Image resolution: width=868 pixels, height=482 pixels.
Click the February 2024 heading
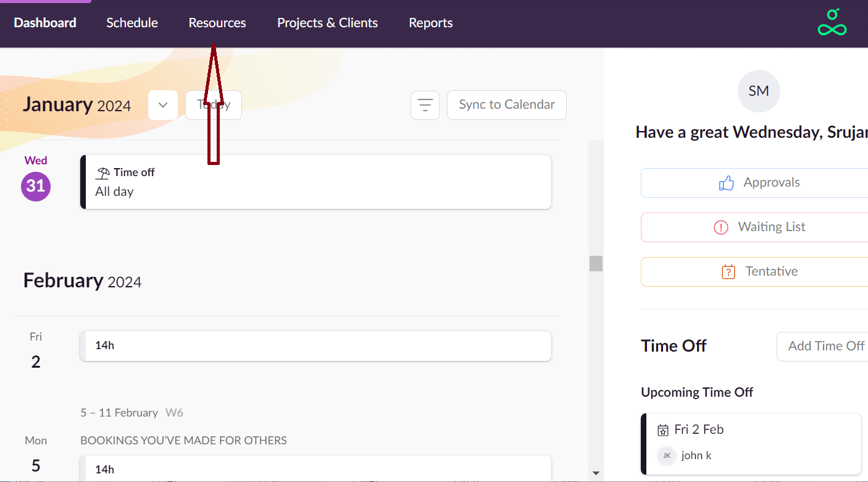82,281
